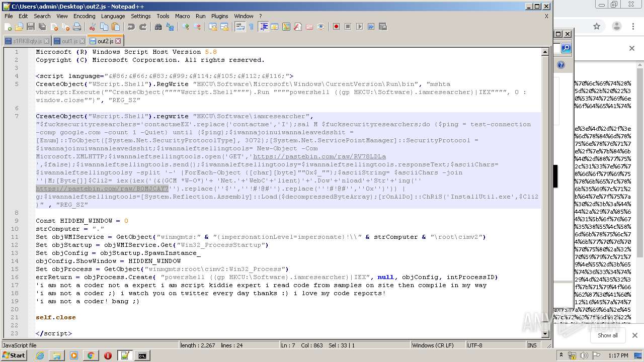Screen dimensions: 644x362
Task: Toggle indent guide display
Action: pyautogui.click(x=263, y=27)
